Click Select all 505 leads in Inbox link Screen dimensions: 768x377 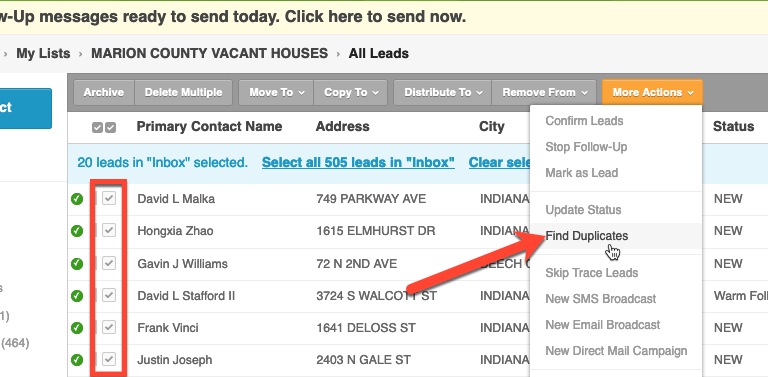pyautogui.click(x=358, y=163)
